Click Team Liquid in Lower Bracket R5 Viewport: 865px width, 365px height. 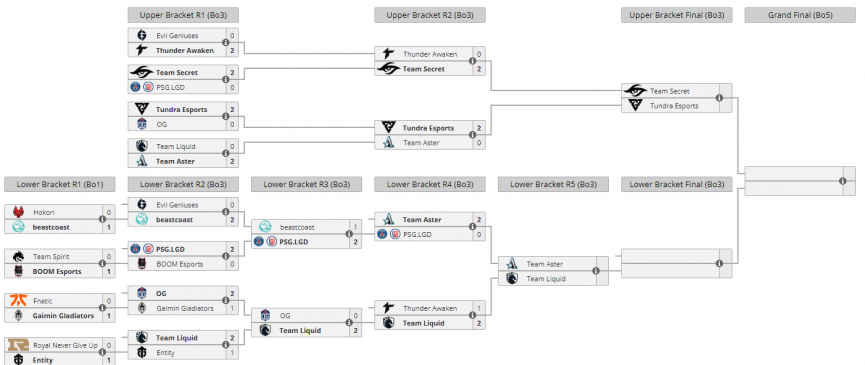coord(547,279)
